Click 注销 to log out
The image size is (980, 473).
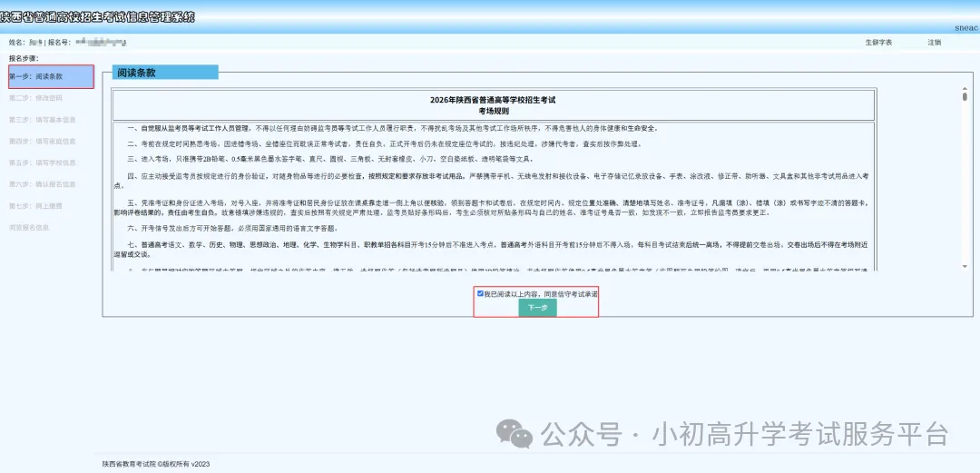click(935, 43)
